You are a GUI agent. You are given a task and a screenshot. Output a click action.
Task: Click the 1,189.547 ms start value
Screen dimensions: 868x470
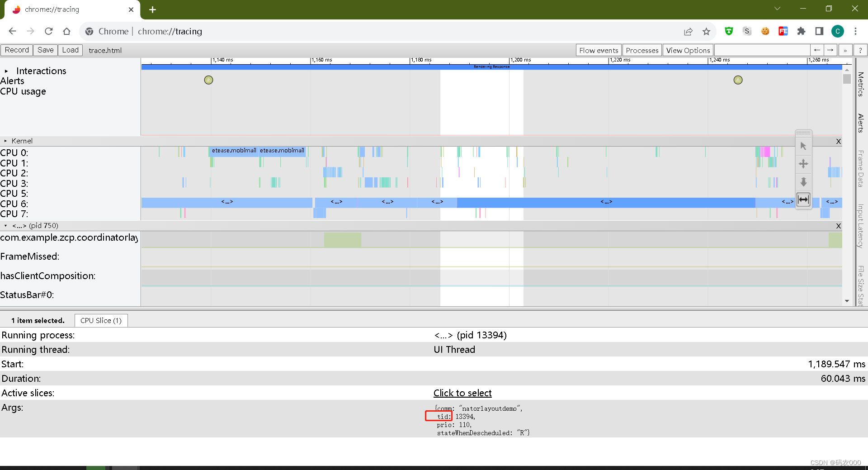click(x=836, y=364)
